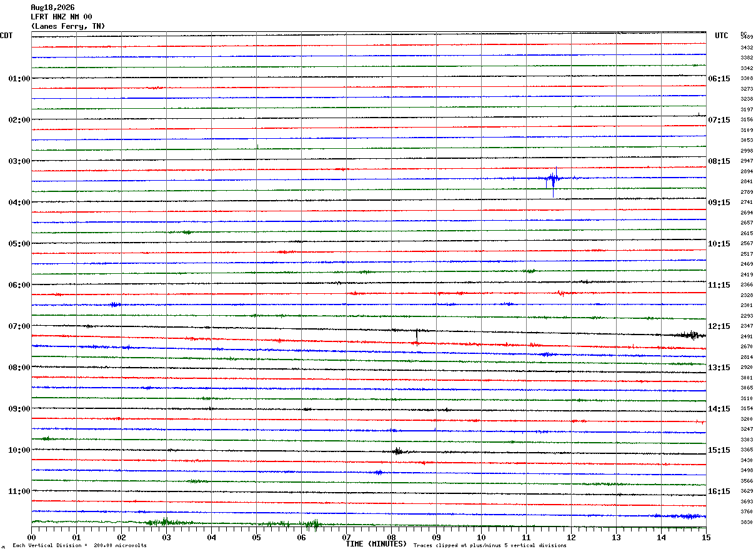Click minute 15 on the bottom time axis

point(706,537)
